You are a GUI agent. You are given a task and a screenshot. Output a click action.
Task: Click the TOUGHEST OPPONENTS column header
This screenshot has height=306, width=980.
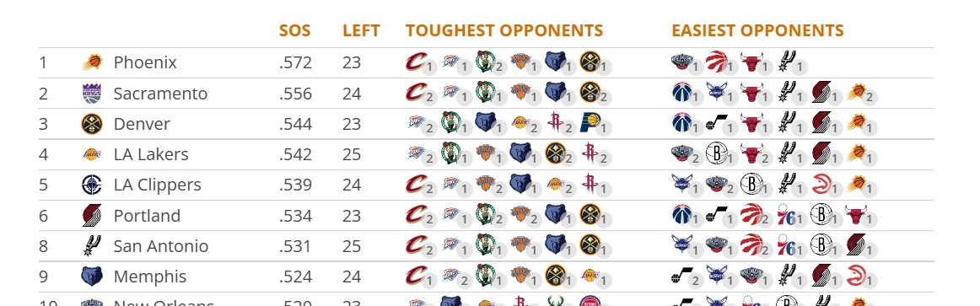coord(504,30)
